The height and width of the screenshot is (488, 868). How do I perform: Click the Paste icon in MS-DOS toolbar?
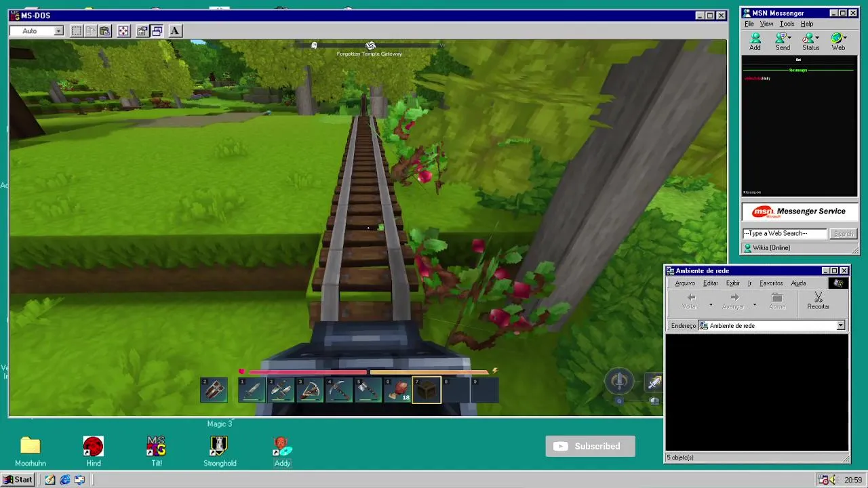click(x=105, y=30)
